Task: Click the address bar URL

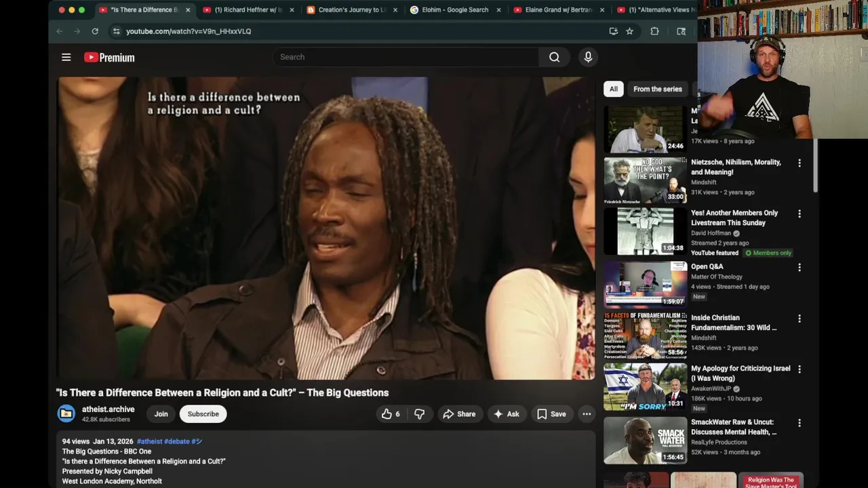Action: (189, 31)
